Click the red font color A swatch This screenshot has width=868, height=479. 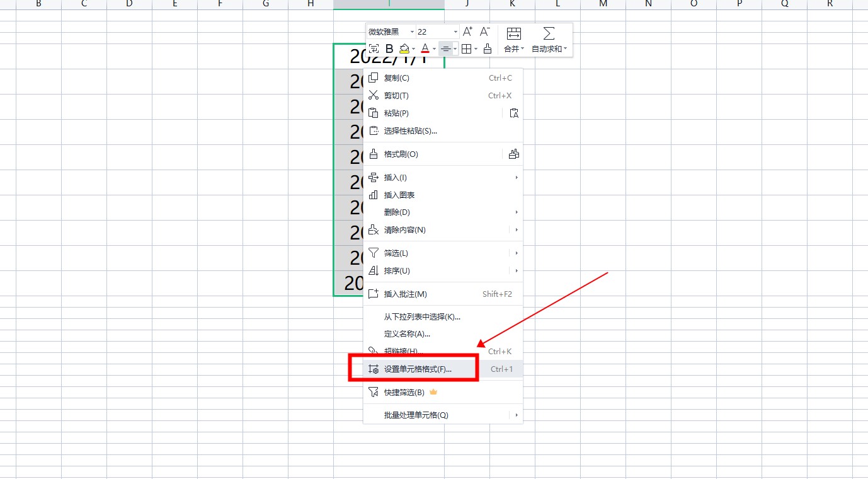point(425,49)
